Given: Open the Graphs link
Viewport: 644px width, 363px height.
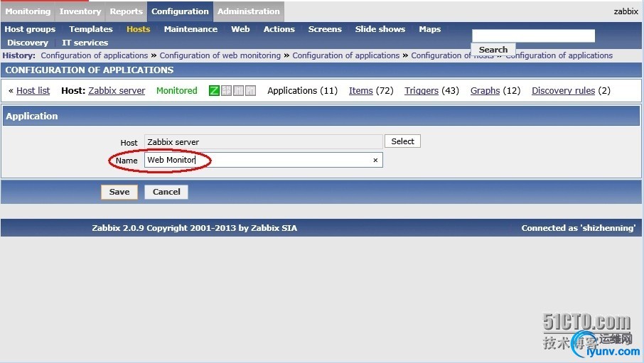Looking at the screenshot, I should coord(485,91).
